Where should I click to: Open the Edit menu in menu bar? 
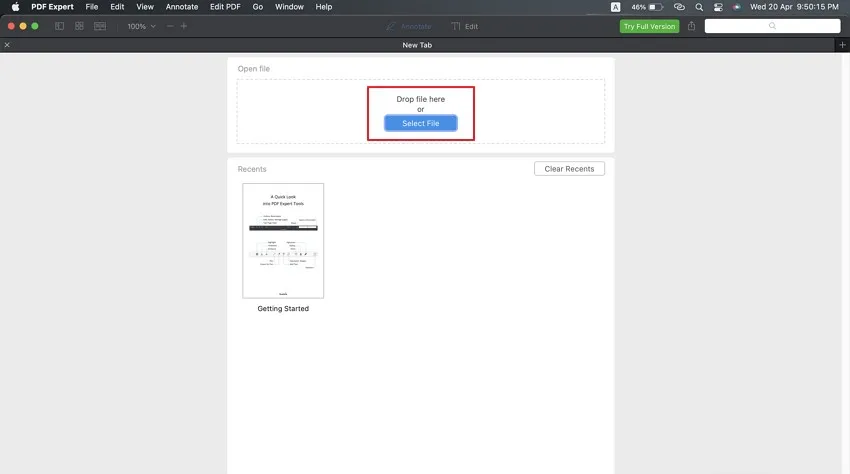pos(117,7)
